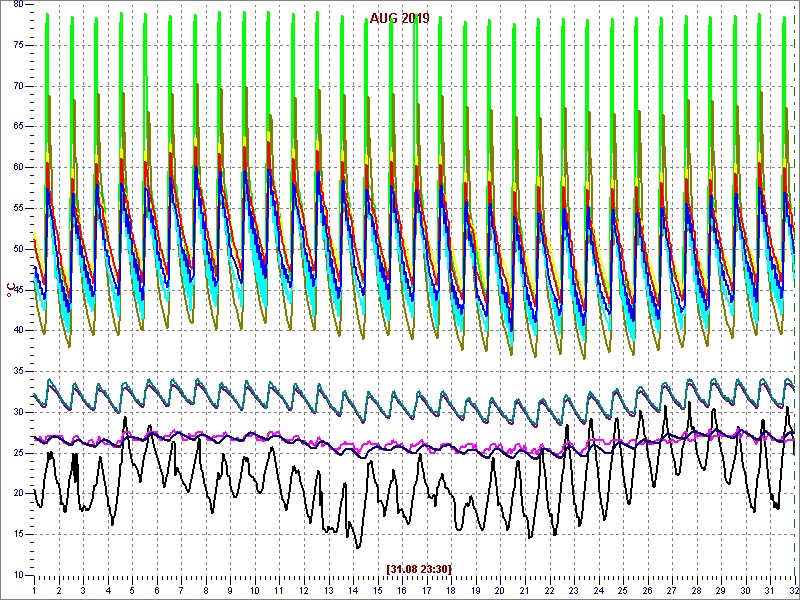The width and height of the screenshot is (800, 600).
Task: Click the 40 label on the temperature axis
Action: (x=18, y=331)
